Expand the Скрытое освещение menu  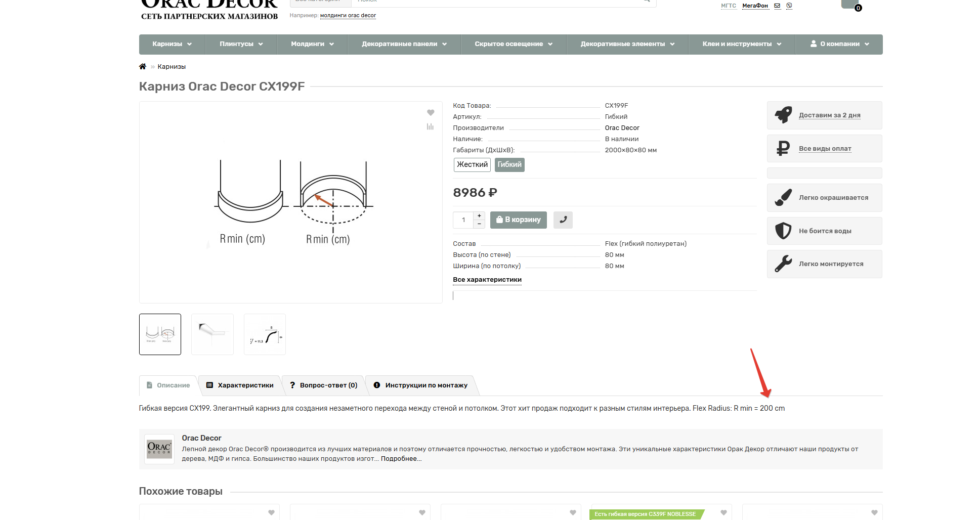pos(514,44)
